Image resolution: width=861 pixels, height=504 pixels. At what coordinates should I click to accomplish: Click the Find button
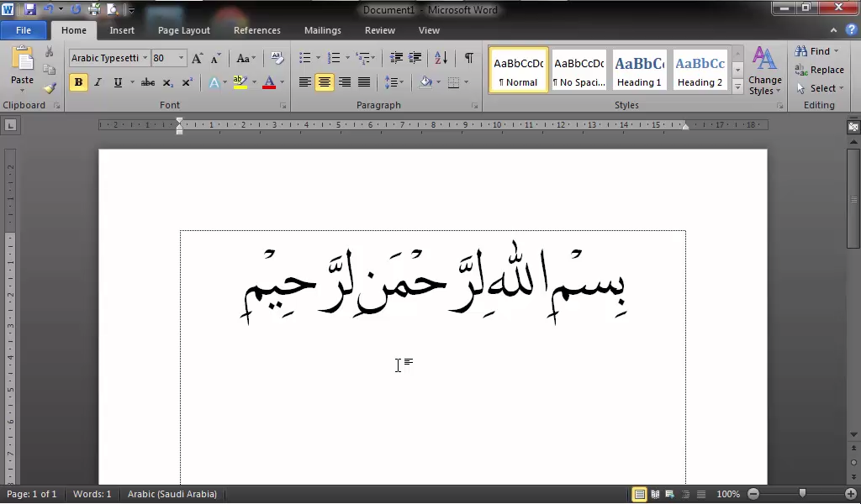816,51
